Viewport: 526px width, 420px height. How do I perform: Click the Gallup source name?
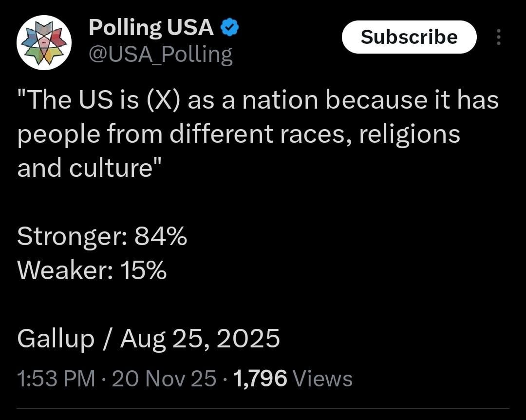[x=56, y=339]
